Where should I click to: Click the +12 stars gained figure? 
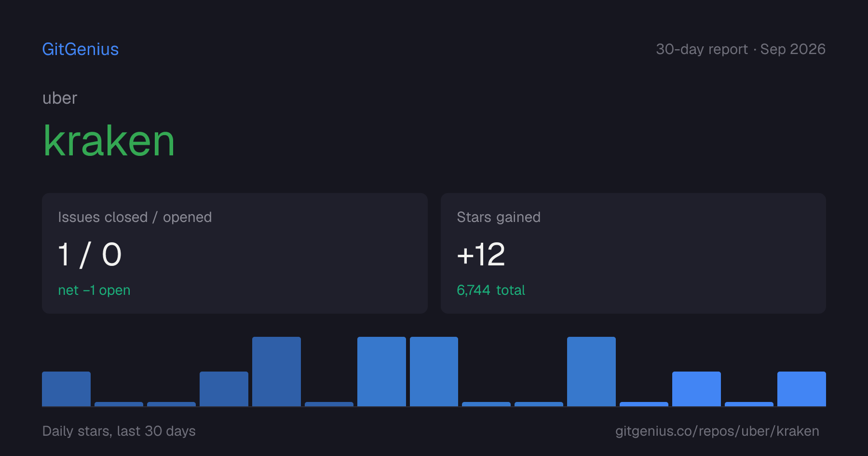(481, 255)
